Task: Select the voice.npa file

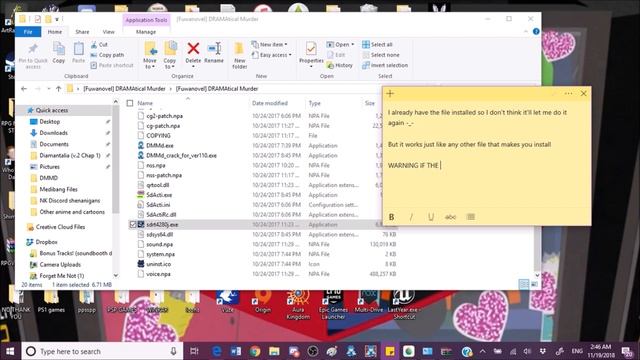Action: click(x=158, y=274)
